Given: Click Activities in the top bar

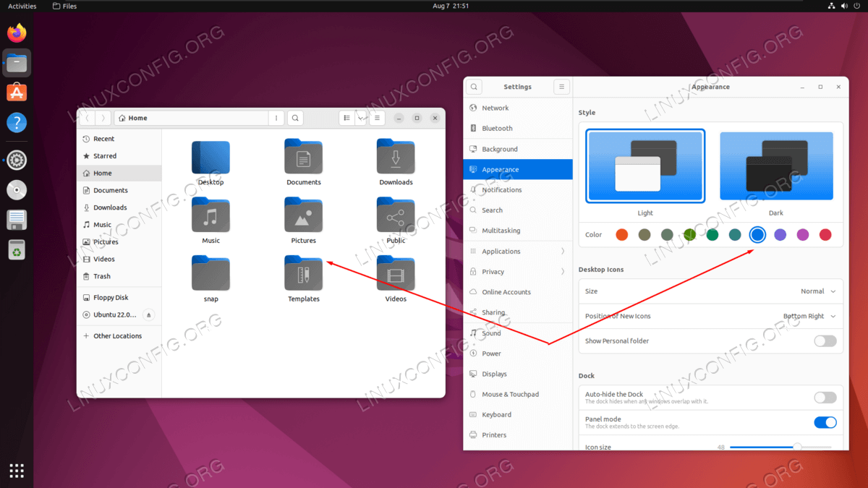Looking at the screenshot, I should coord(22,6).
